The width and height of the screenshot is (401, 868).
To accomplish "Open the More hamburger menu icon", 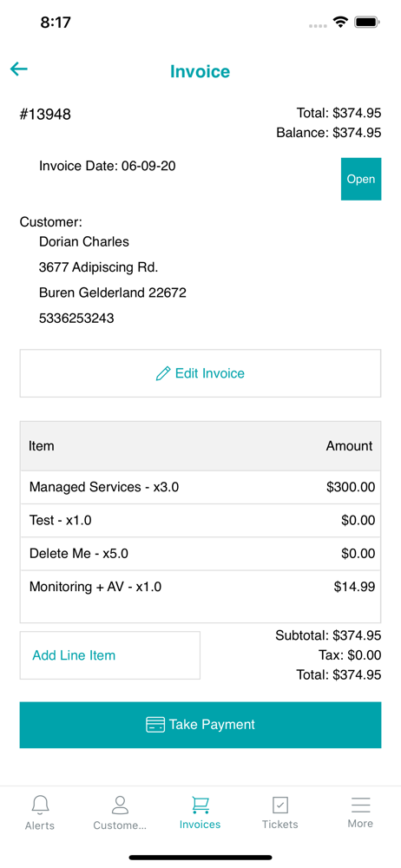I will (360, 805).
